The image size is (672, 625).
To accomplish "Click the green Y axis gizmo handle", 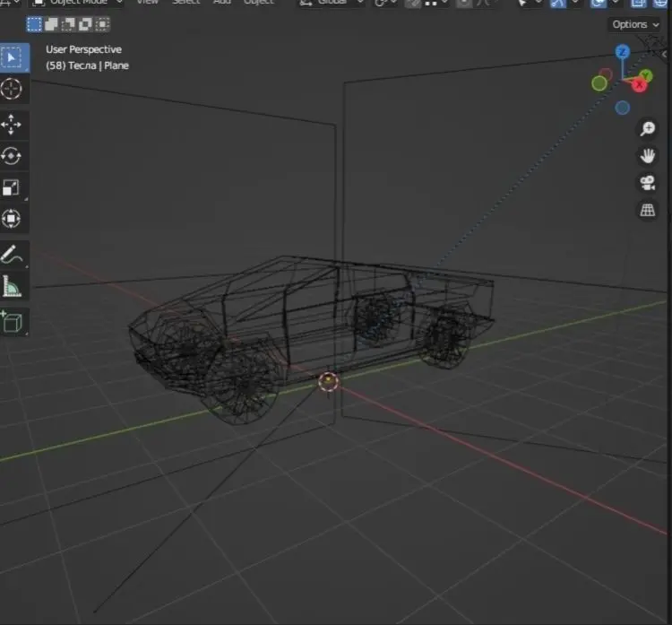I will pos(646,76).
